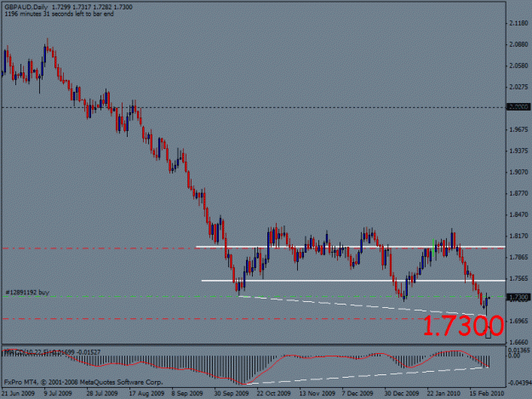Viewport: 532px width, 399px height.
Task: Select the '#12891192 buy' order label
Action: 27,292
